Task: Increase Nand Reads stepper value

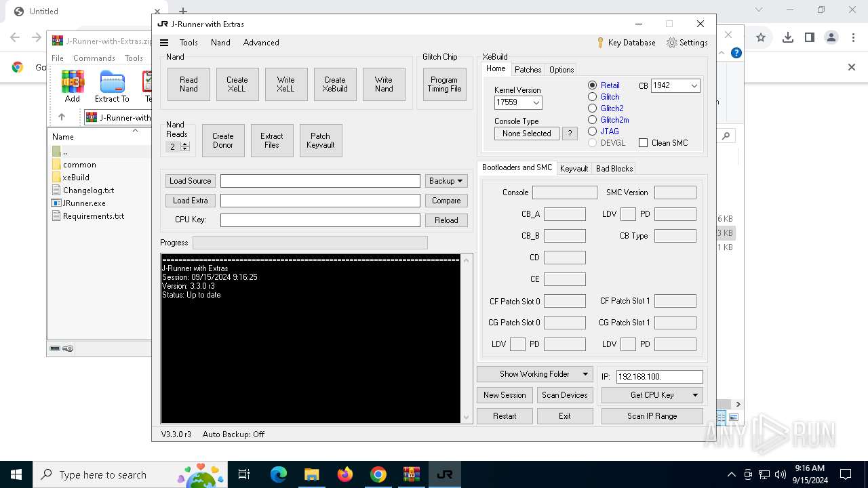Action: (x=185, y=144)
